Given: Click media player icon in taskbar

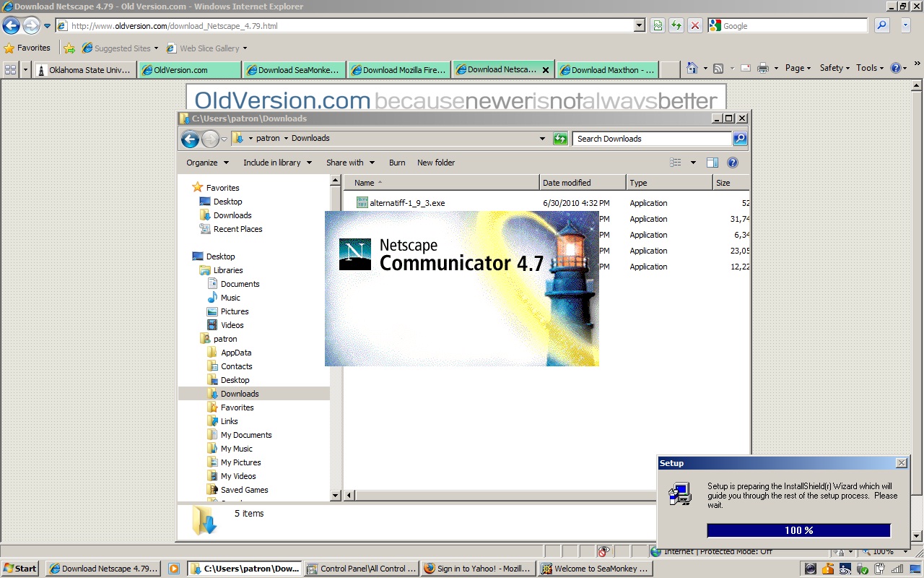Looking at the screenshot, I should 174,569.
